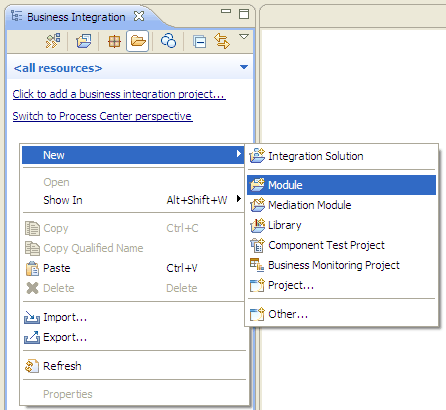Maximize the Business Integration view panel

pyautogui.click(x=244, y=14)
